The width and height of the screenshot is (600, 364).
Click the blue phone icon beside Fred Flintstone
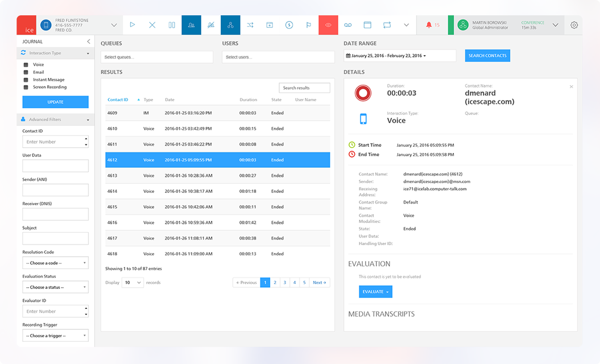click(46, 25)
